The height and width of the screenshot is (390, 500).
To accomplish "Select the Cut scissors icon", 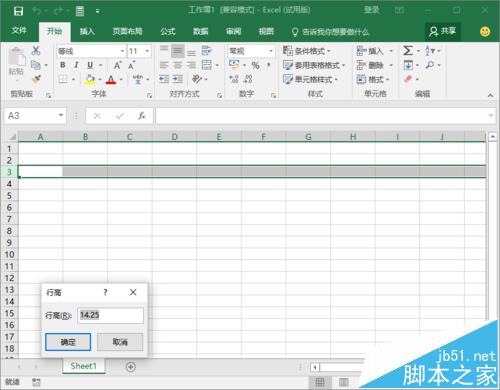I will [x=36, y=51].
